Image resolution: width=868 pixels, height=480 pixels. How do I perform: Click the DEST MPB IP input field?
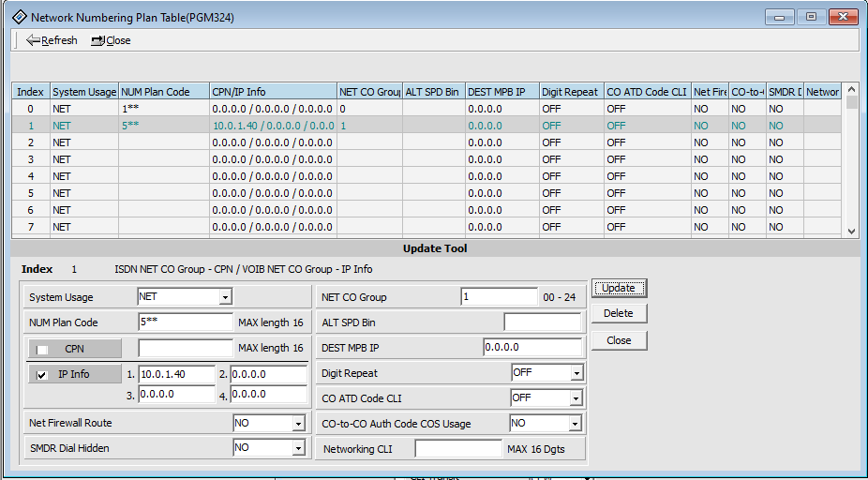point(531,348)
